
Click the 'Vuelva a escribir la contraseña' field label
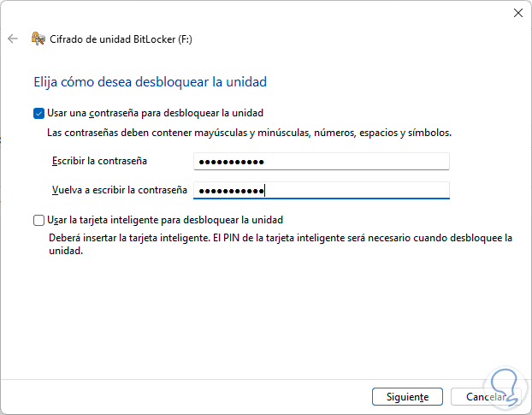point(118,189)
